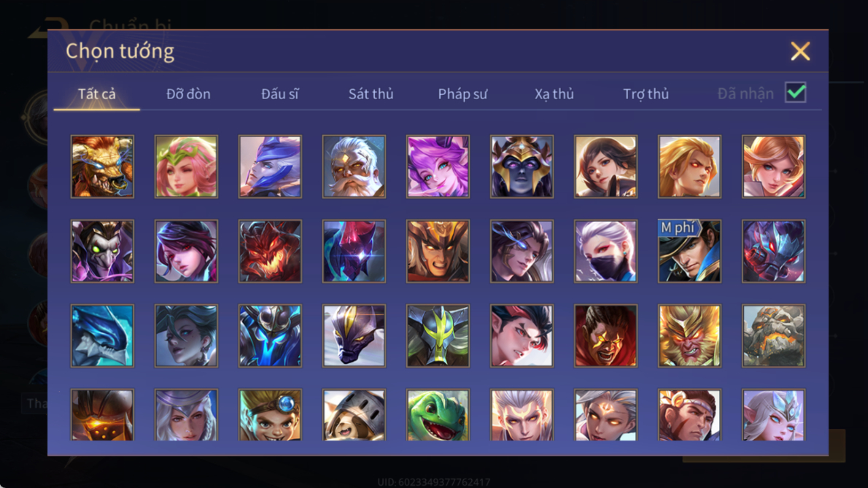Choose the masked silver-haired ninja hero
Viewport: 868px width, 488px height.
[x=605, y=251]
